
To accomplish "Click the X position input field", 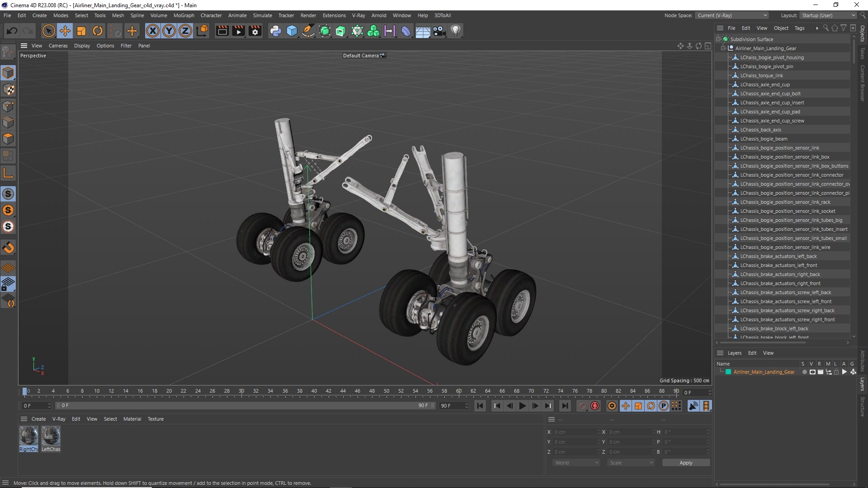I will pyautogui.click(x=576, y=432).
